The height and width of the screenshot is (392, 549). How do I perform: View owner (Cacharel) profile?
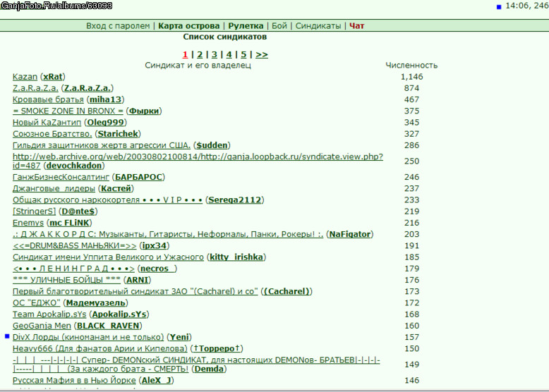coord(286,292)
